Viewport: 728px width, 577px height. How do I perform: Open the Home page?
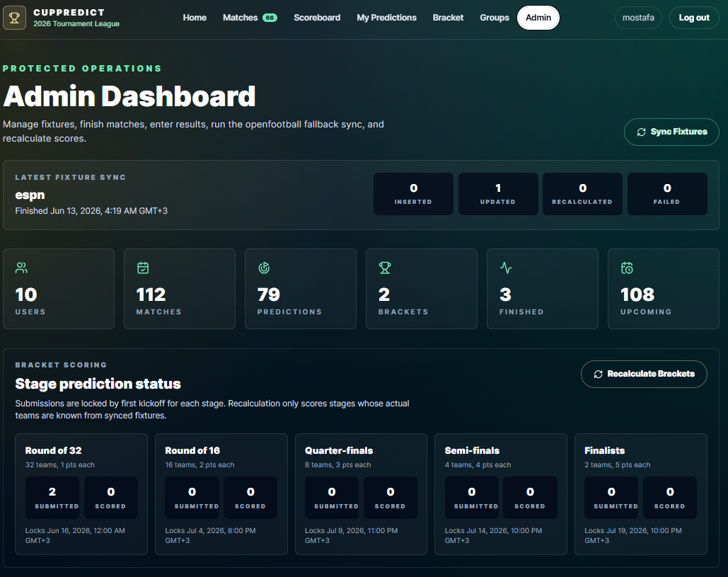coord(195,18)
